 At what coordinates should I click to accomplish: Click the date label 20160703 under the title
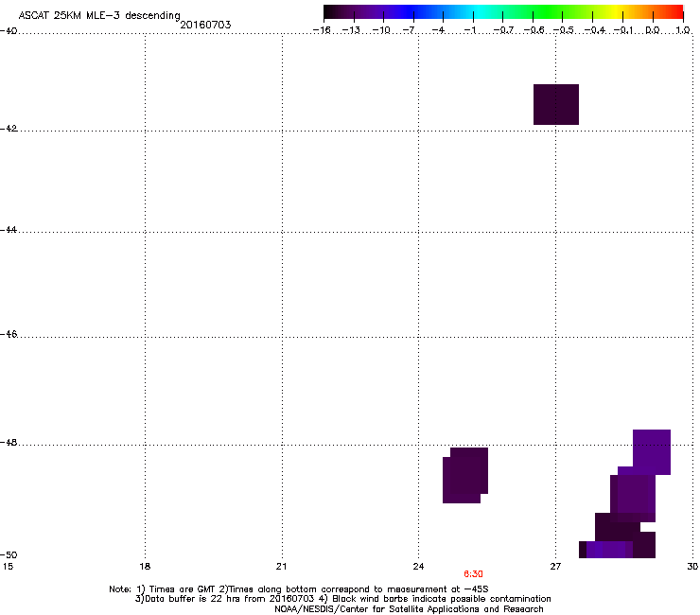(x=205, y=25)
